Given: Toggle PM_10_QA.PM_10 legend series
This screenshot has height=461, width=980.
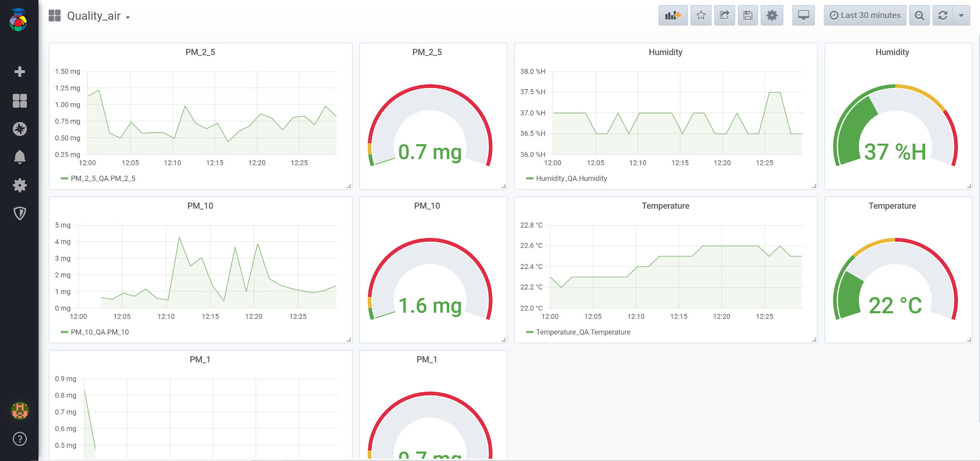Looking at the screenshot, I should (100, 332).
